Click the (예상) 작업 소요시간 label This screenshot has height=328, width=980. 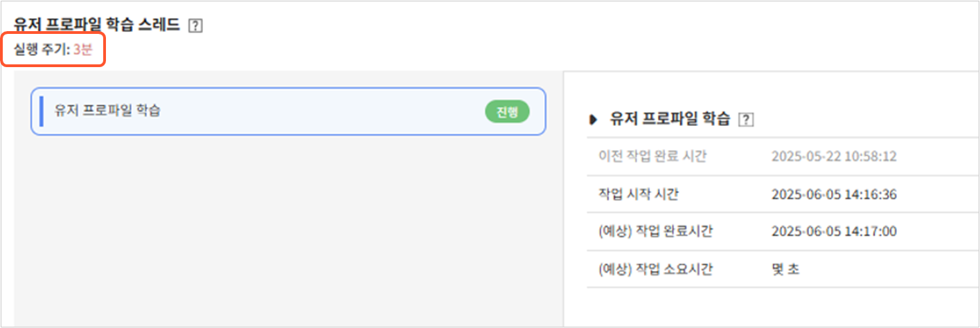[x=654, y=268]
